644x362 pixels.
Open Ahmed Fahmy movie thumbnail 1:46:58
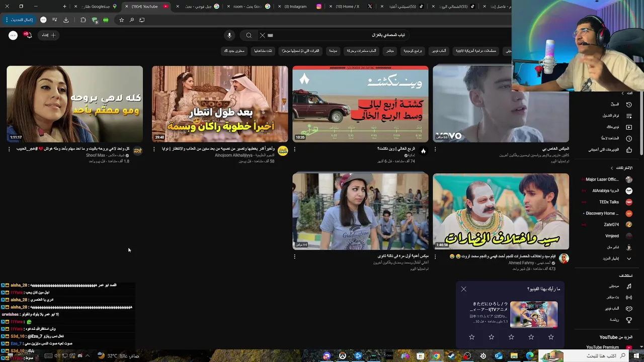501,212
